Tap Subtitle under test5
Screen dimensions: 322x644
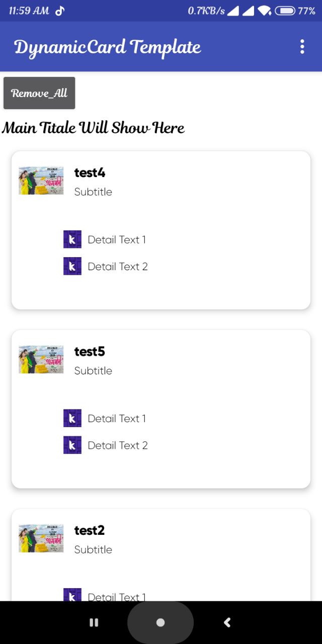pos(93,371)
